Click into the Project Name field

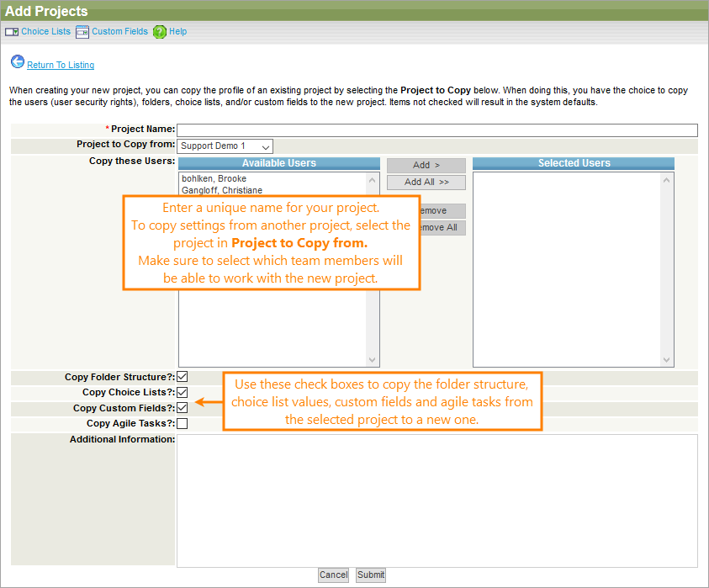pos(437,130)
